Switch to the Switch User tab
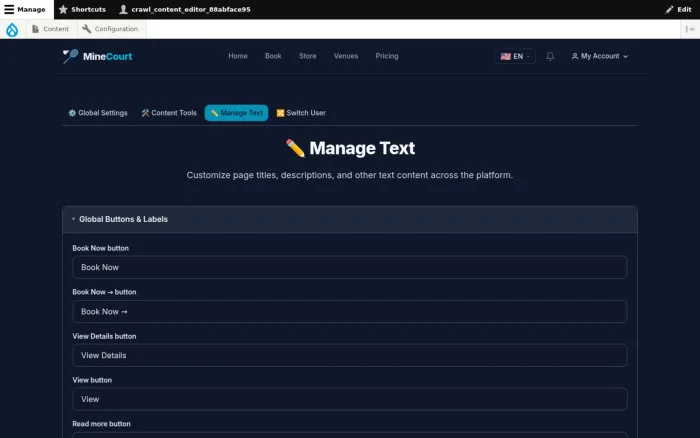700x438 pixels. (301, 113)
